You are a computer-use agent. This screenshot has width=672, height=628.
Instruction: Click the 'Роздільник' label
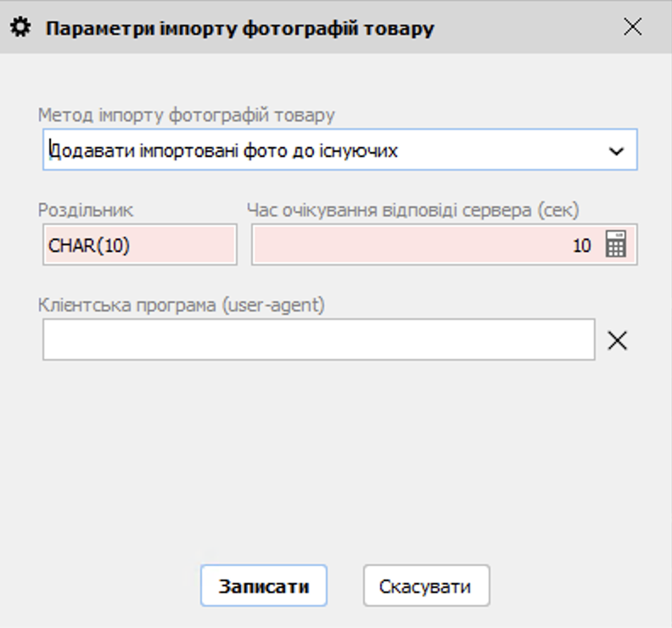pyautogui.click(x=86, y=210)
